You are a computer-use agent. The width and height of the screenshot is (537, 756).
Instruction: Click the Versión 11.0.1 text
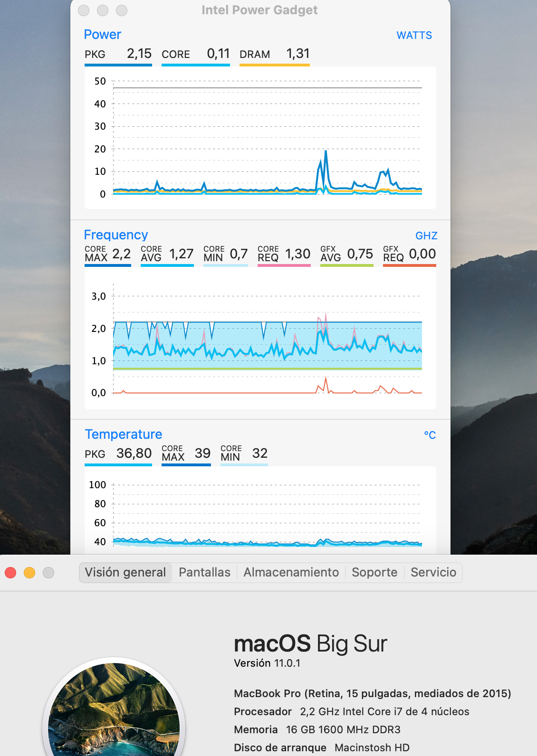(x=267, y=663)
